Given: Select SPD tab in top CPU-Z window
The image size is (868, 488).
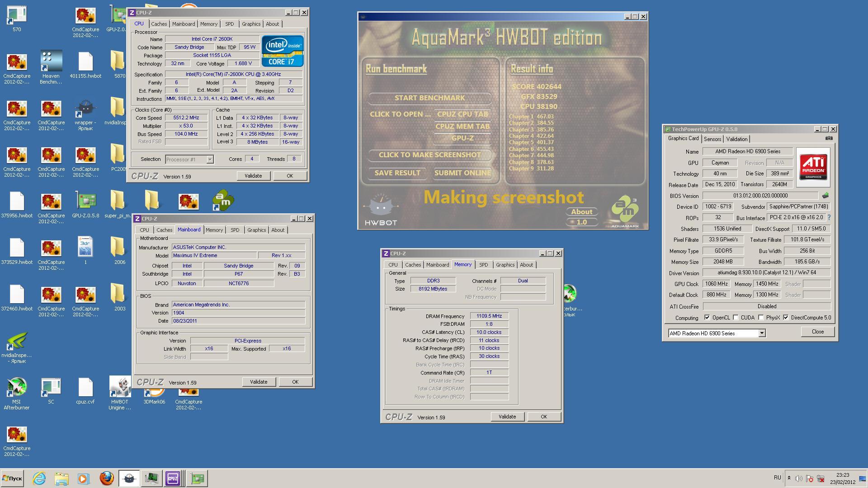Looking at the screenshot, I should click(230, 24).
